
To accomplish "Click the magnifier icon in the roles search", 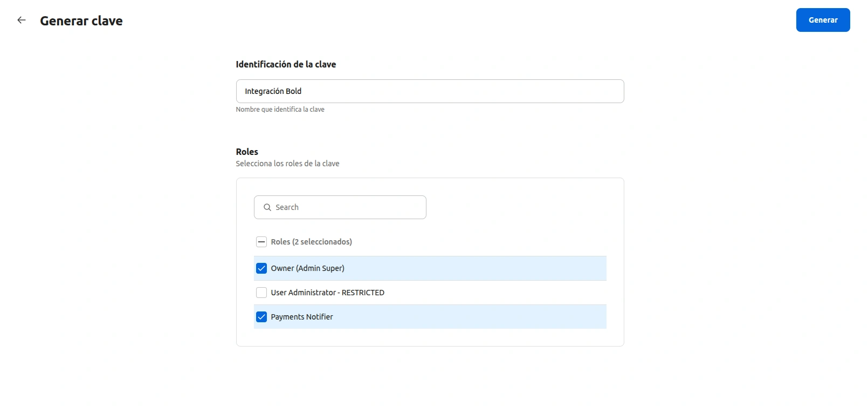I will click(267, 207).
